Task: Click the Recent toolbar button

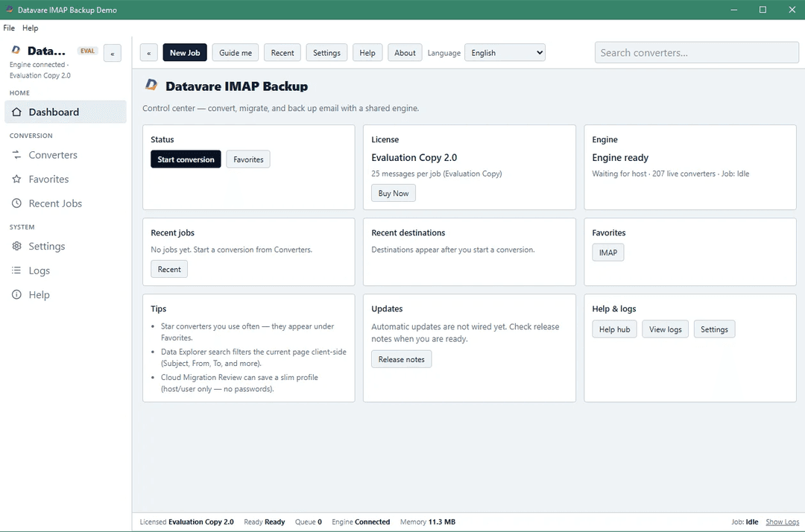Action: (282, 52)
